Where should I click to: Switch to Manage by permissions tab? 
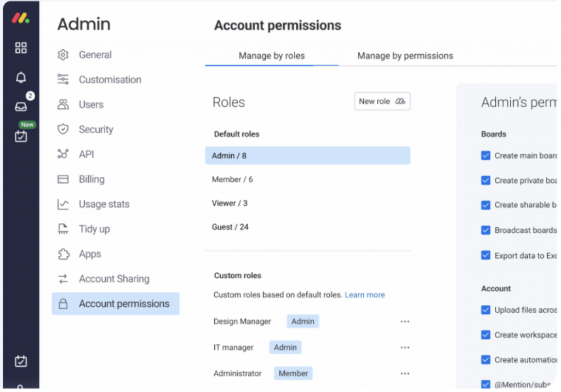405,56
